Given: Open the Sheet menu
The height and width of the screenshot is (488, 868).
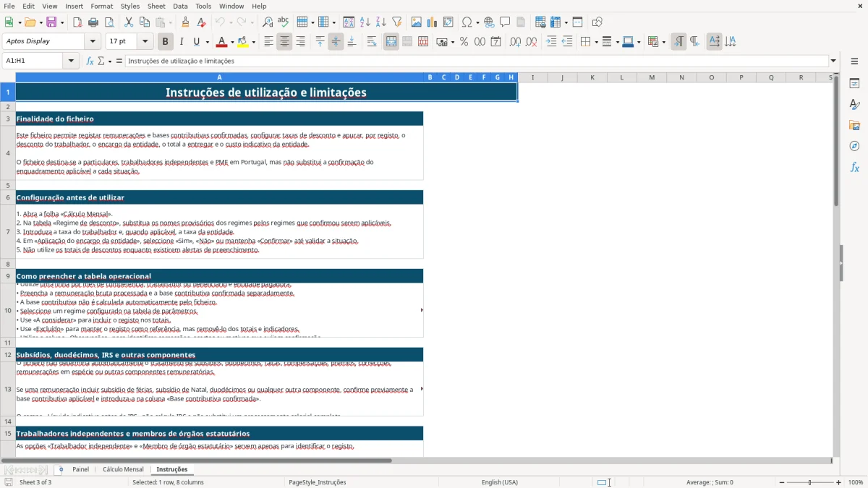Looking at the screenshot, I should (156, 6).
